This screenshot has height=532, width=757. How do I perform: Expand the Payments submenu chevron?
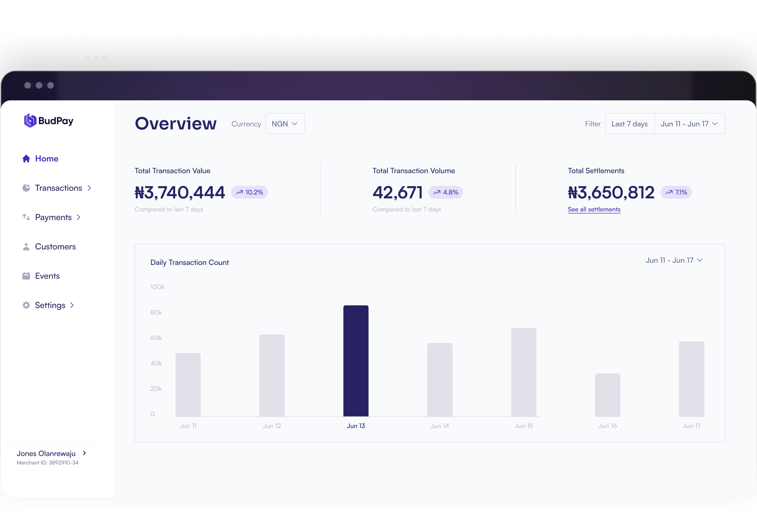78,217
